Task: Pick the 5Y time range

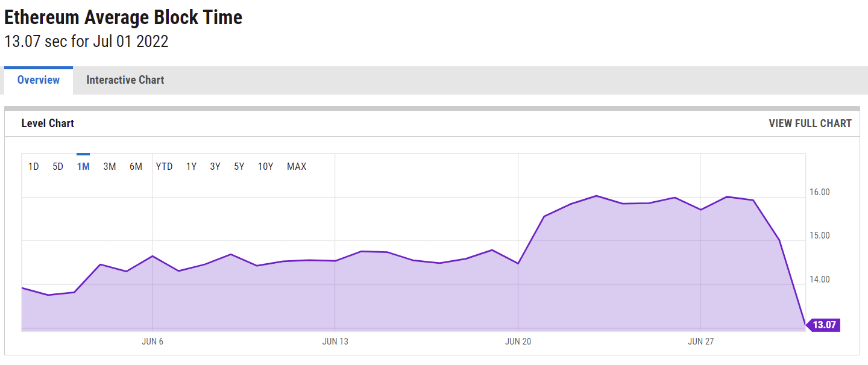Action: click(239, 166)
